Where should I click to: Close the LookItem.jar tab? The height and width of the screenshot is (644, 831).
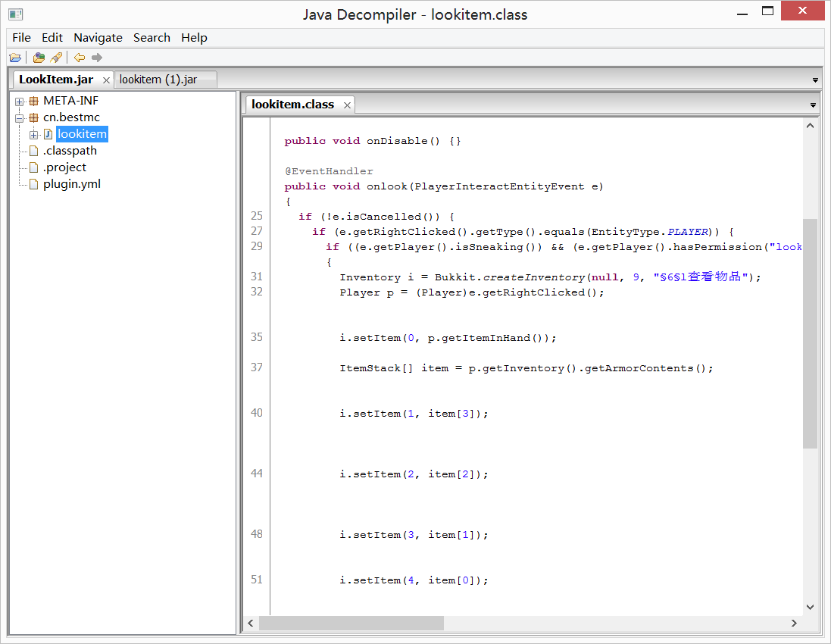pyautogui.click(x=106, y=80)
